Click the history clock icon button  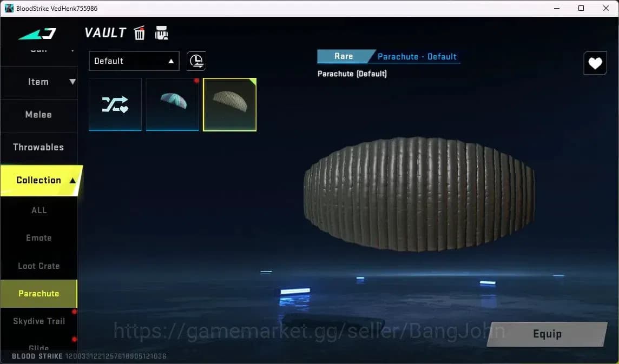click(196, 61)
